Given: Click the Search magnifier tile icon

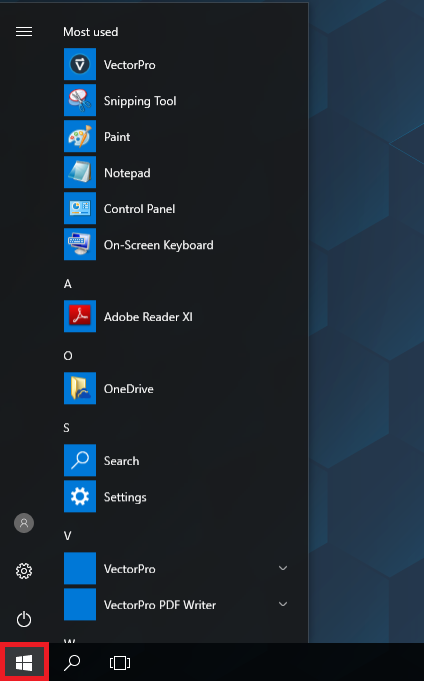Looking at the screenshot, I should (x=80, y=460).
